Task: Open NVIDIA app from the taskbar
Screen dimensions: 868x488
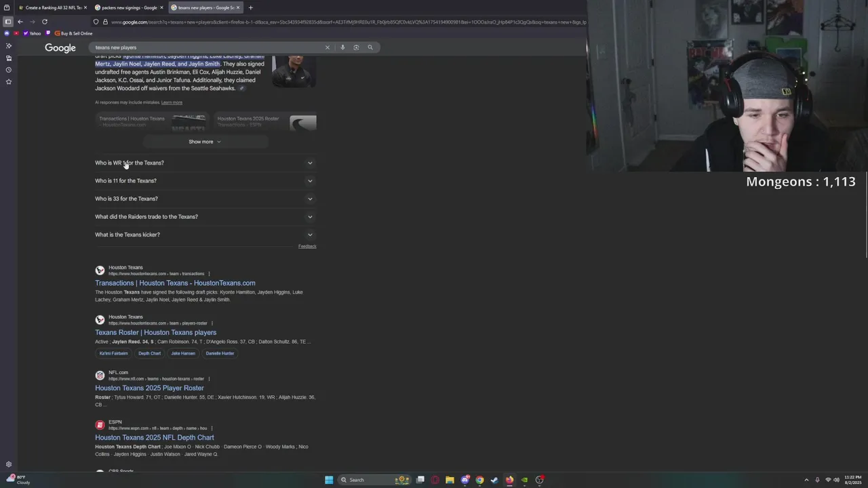Action: [x=524, y=480]
